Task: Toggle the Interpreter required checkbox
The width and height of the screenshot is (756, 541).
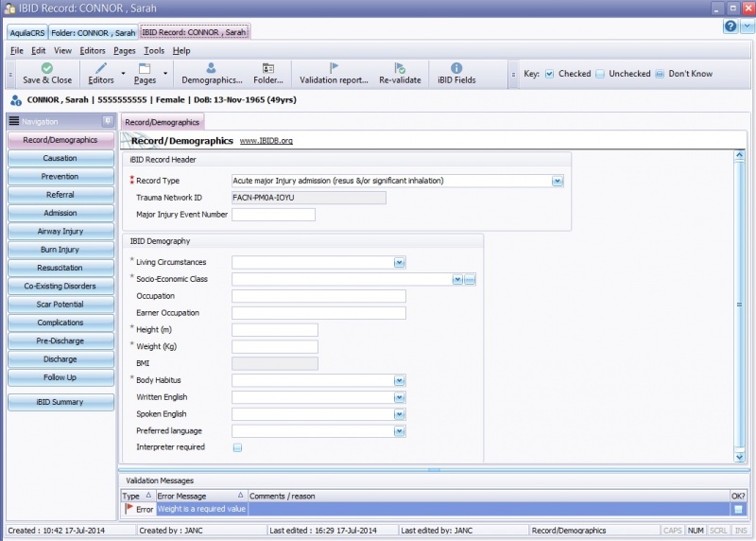Action: pos(237,447)
